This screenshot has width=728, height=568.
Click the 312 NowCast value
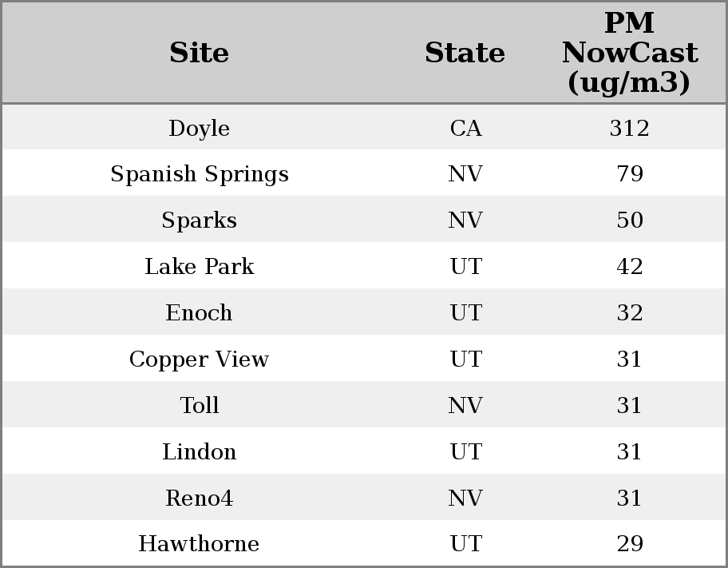pyautogui.click(x=629, y=128)
